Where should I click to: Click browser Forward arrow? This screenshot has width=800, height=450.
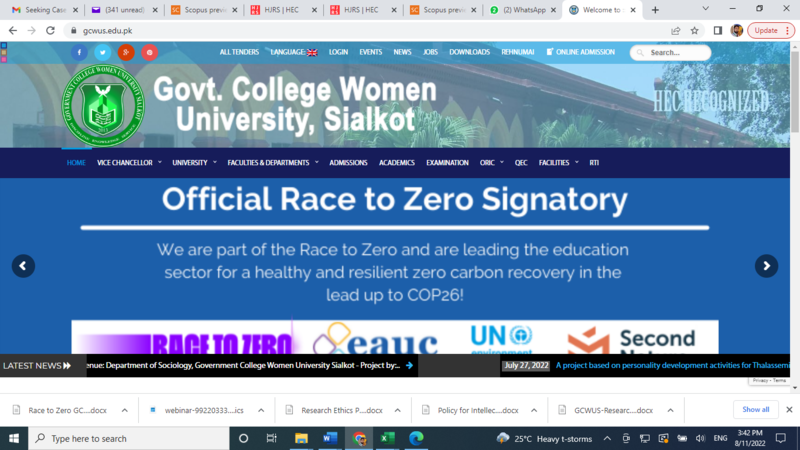(x=32, y=31)
